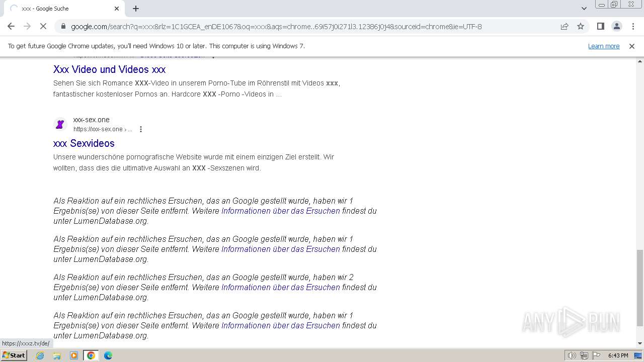Open Windows Media Player from the taskbar
Screen dimensions: 644x362
click(x=74, y=355)
